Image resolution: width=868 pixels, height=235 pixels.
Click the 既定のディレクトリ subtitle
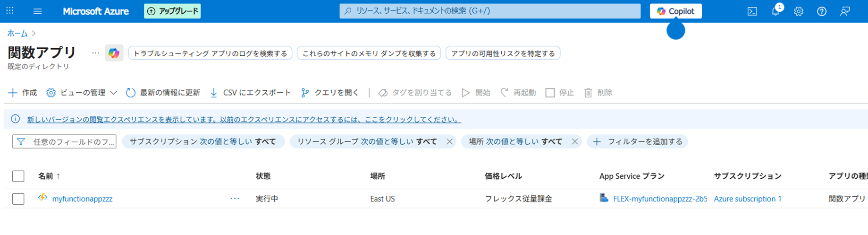39,67
